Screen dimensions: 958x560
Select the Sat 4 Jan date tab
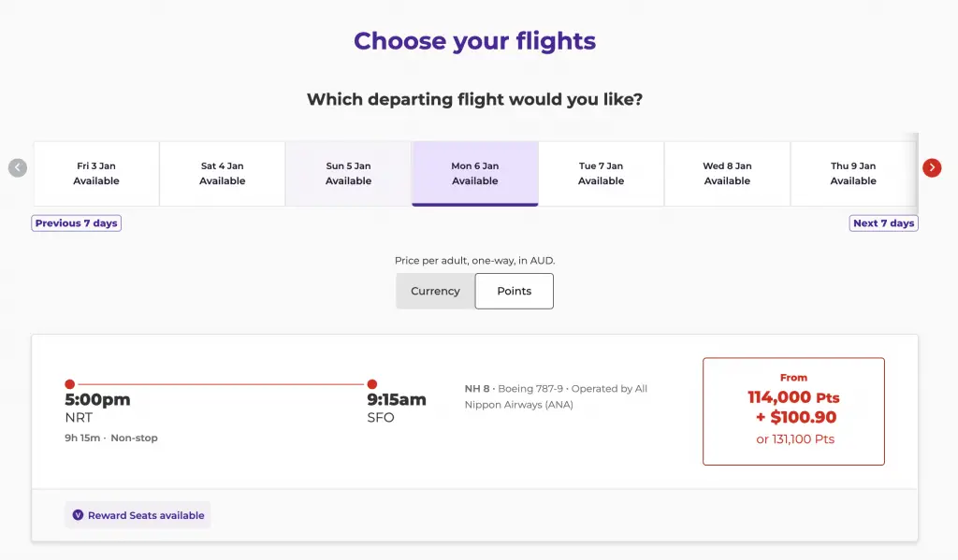coord(222,174)
